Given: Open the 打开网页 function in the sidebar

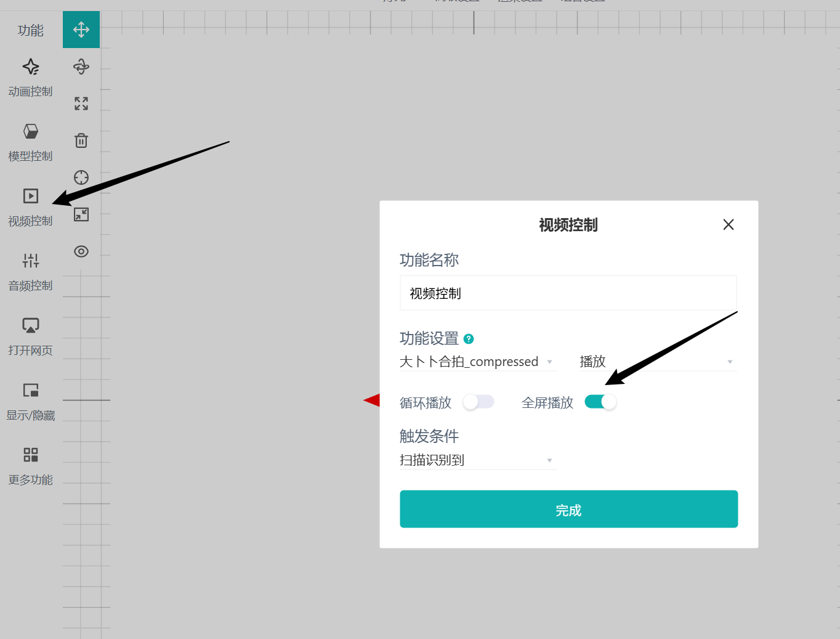Looking at the screenshot, I should point(30,336).
